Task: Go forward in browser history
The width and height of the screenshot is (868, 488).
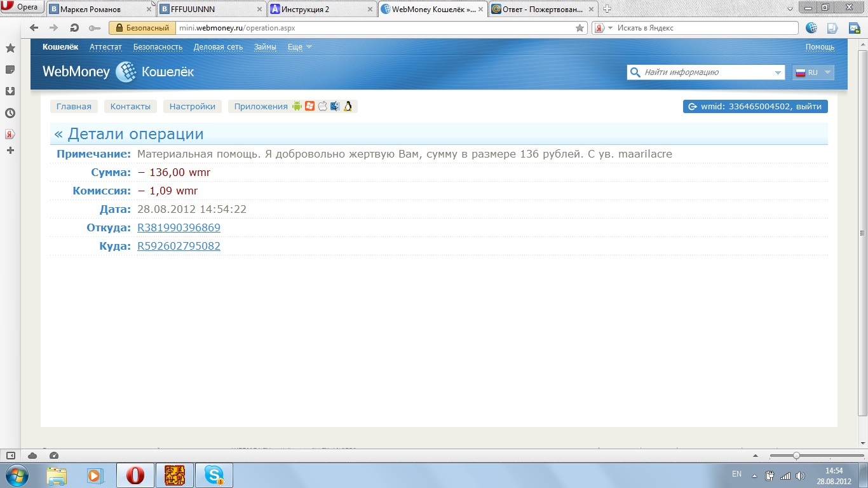Action: pos(54,28)
